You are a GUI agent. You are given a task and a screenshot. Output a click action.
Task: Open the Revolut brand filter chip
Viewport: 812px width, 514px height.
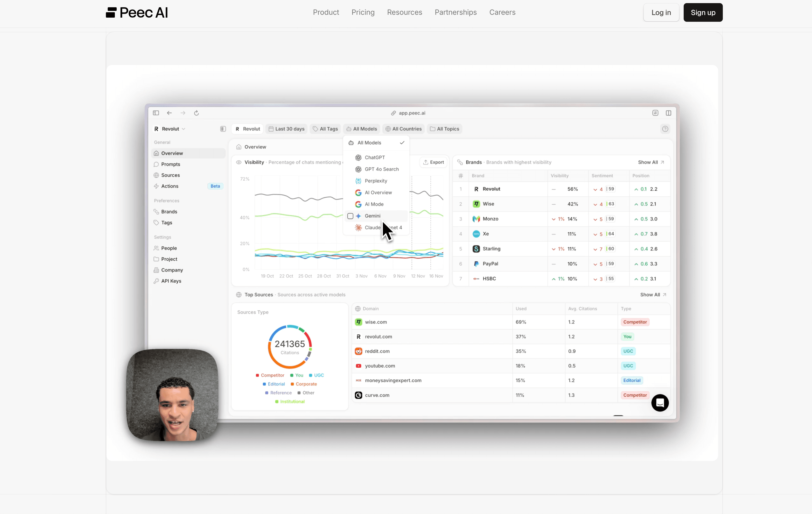(x=248, y=129)
